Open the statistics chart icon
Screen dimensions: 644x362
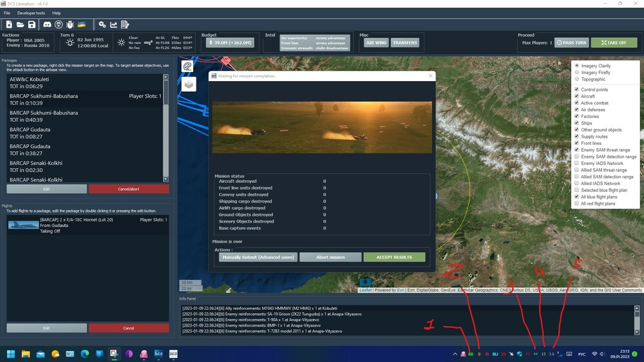113,24
